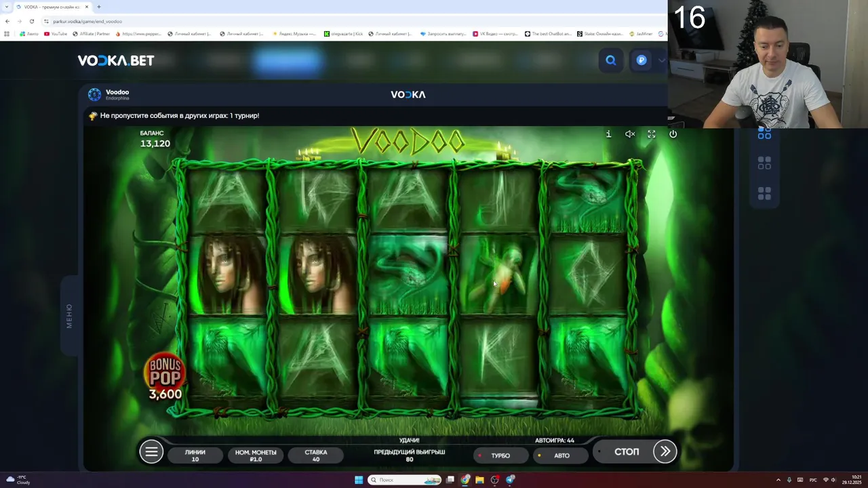The width and height of the screenshot is (868, 488).
Task: Open the VK Видео bookmark
Action: [x=496, y=34]
